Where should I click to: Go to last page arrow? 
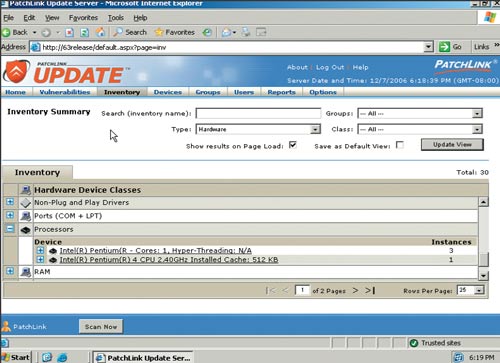[x=370, y=290]
